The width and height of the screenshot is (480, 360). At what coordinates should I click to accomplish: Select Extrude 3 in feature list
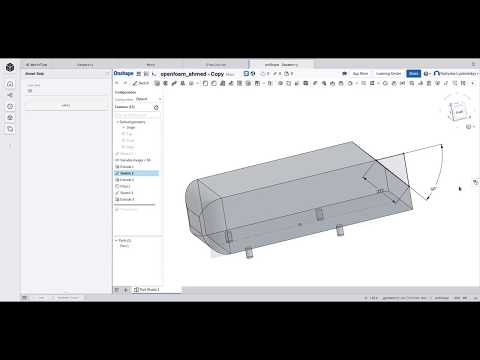point(125,199)
